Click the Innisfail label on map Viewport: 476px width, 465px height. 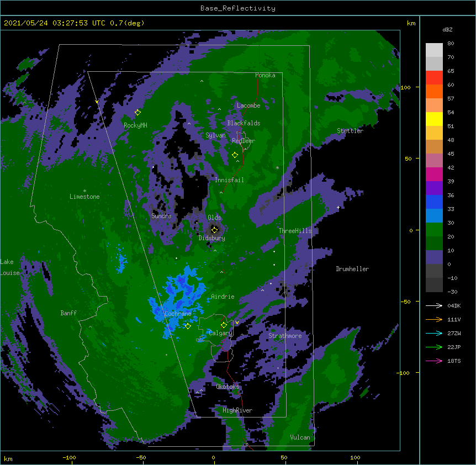point(229,180)
